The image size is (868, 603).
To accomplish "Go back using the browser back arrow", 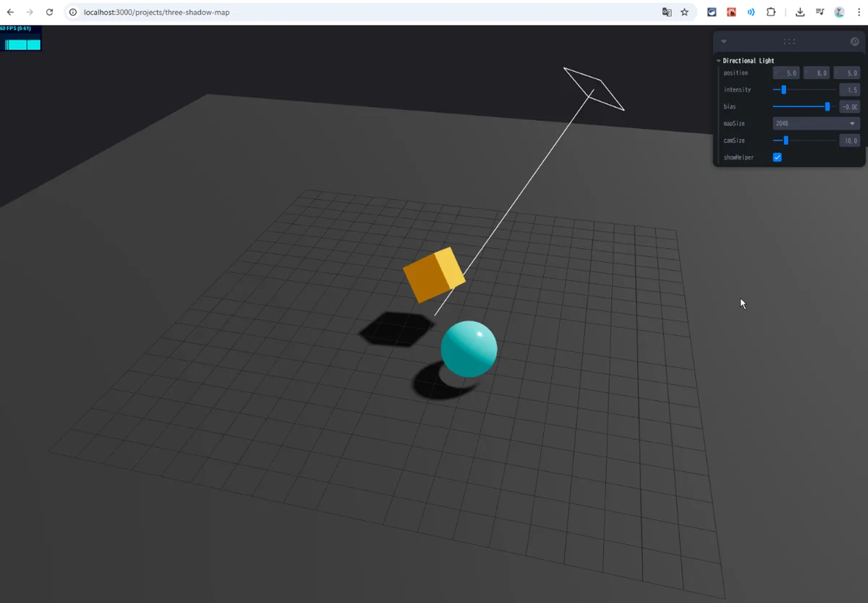I will (10, 12).
